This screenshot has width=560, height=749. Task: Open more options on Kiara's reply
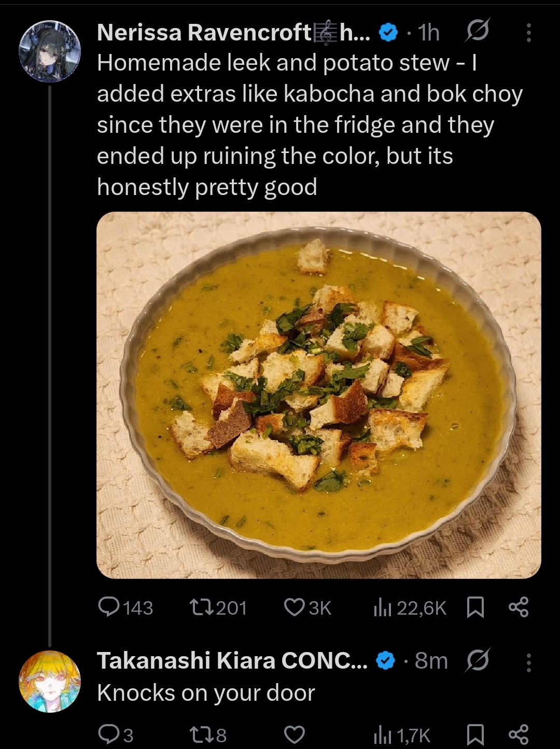tap(528, 662)
